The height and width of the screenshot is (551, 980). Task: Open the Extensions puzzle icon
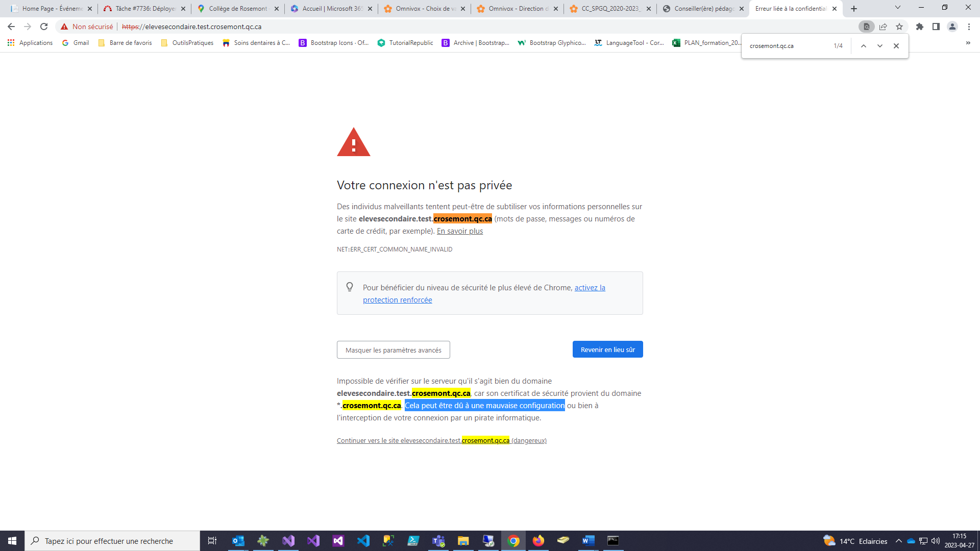pos(920,27)
